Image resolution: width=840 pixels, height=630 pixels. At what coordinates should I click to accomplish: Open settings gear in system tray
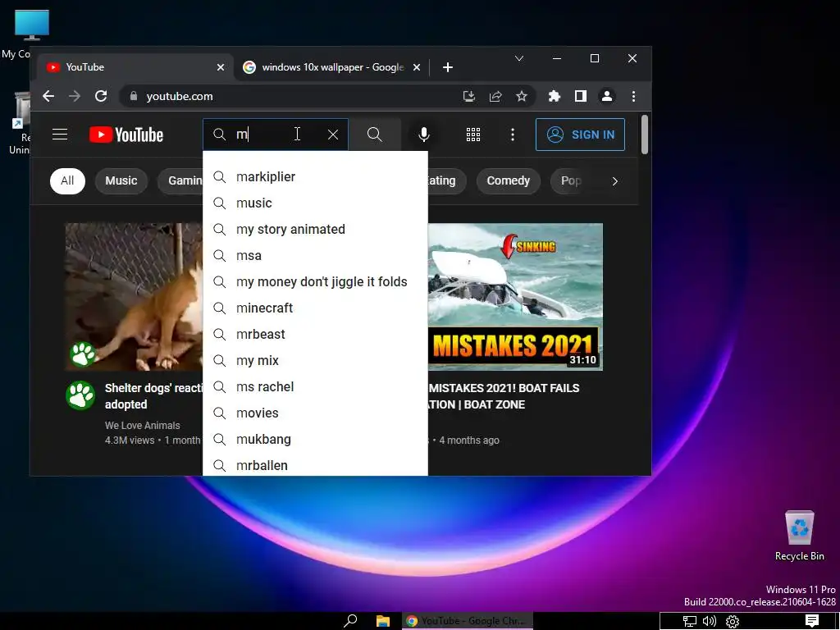pos(733,621)
